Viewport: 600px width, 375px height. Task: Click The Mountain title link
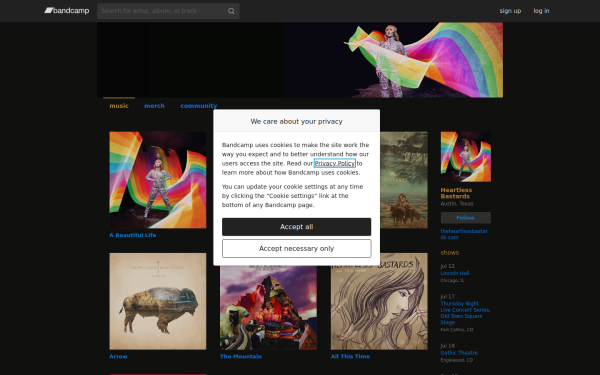coord(241,356)
